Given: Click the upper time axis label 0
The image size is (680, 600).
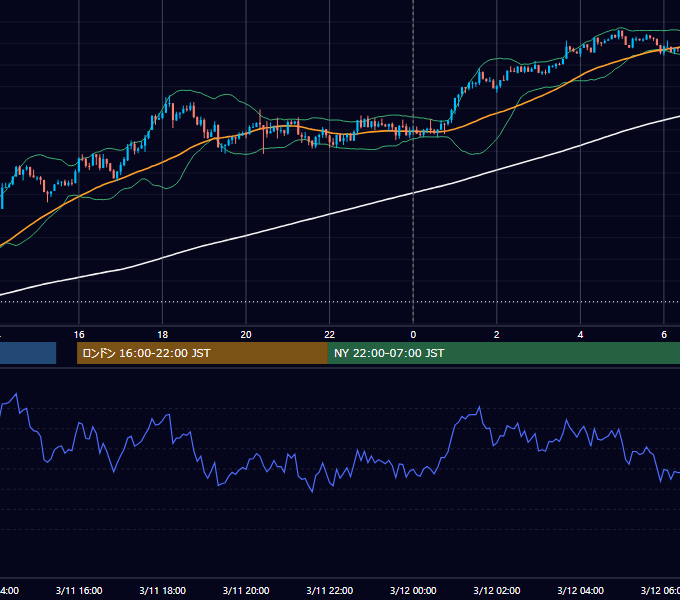Looking at the screenshot, I should pyautogui.click(x=413, y=334).
